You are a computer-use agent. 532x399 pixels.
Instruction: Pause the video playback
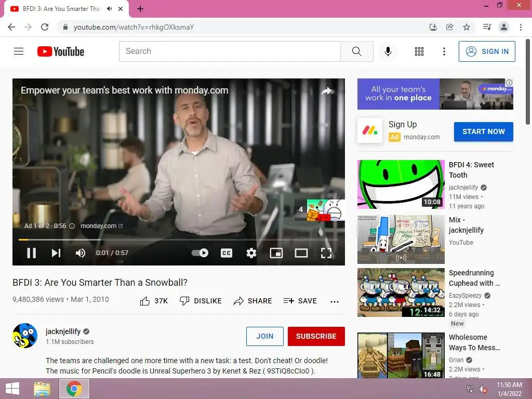click(32, 253)
